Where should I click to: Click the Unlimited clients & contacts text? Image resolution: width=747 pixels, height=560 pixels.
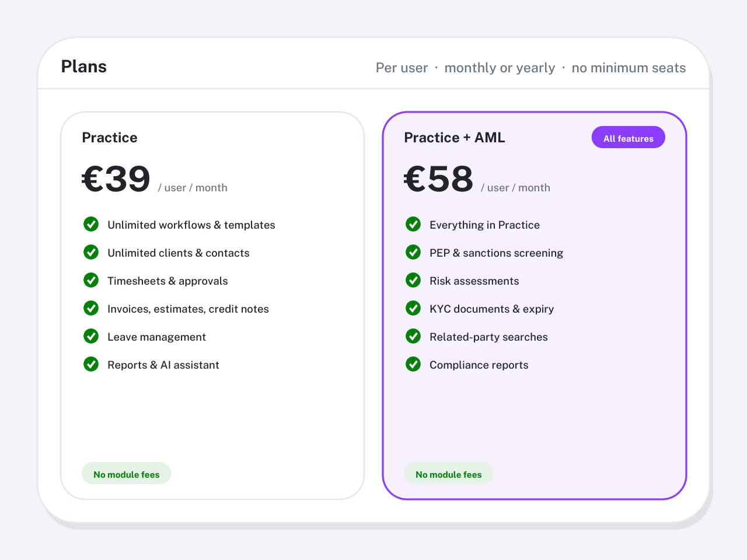[x=179, y=253]
